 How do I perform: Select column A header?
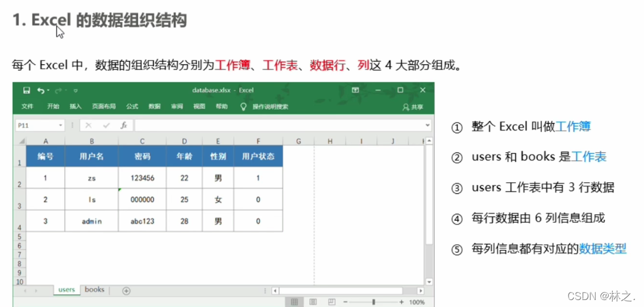point(46,141)
